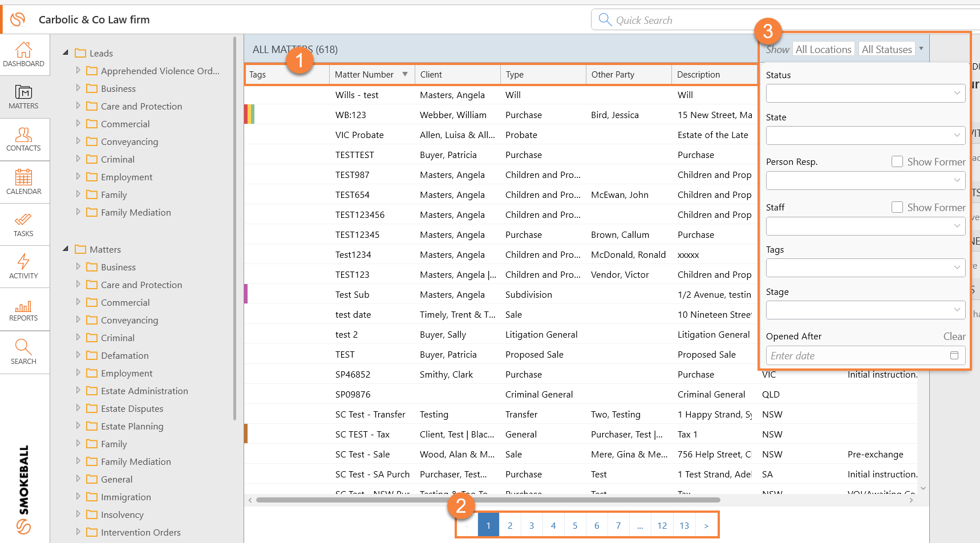Select the Estate Planning folder icon
Screen dimensions: 980x543
[92, 426]
